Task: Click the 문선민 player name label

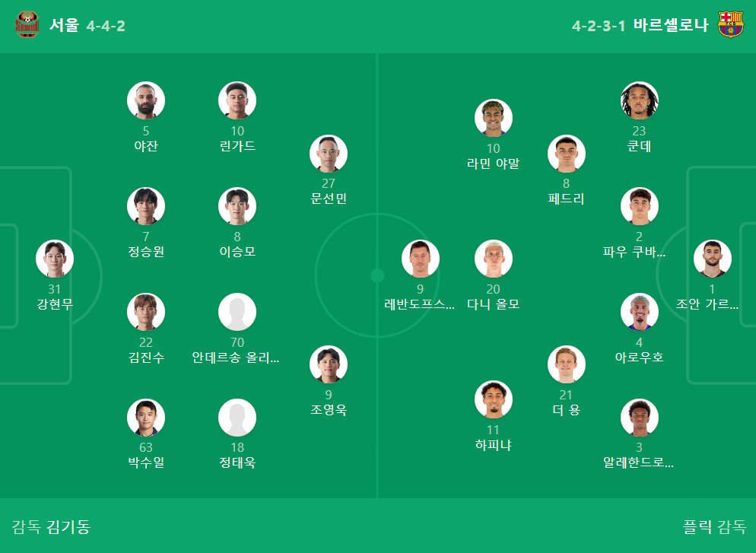Action: tap(329, 199)
